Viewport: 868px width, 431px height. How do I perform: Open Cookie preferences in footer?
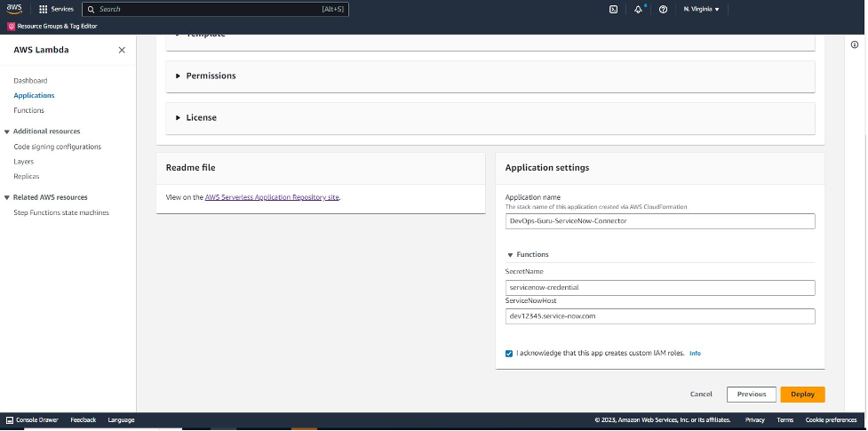(831, 420)
